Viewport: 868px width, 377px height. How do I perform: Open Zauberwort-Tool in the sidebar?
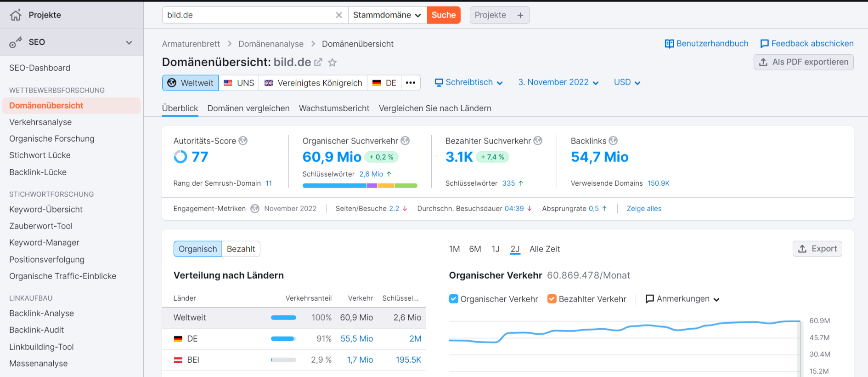[41, 226]
